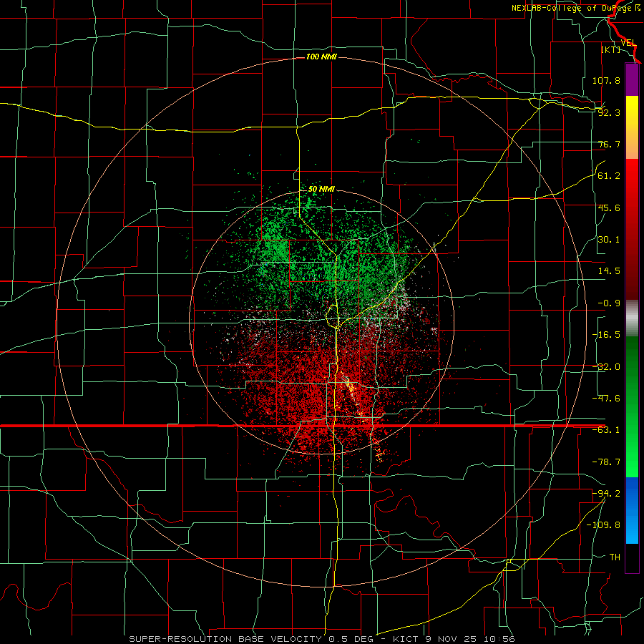Image resolution: width=644 pixels, height=644 pixels.
Task: Select the -78.7 legend value
Action: (x=606, y=462)
